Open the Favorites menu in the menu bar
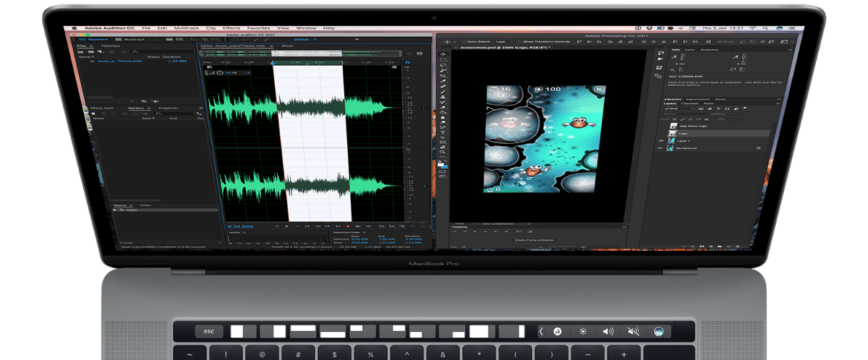Screen dimensions: 868x360 pyautogui.click(x=258, y=27)
